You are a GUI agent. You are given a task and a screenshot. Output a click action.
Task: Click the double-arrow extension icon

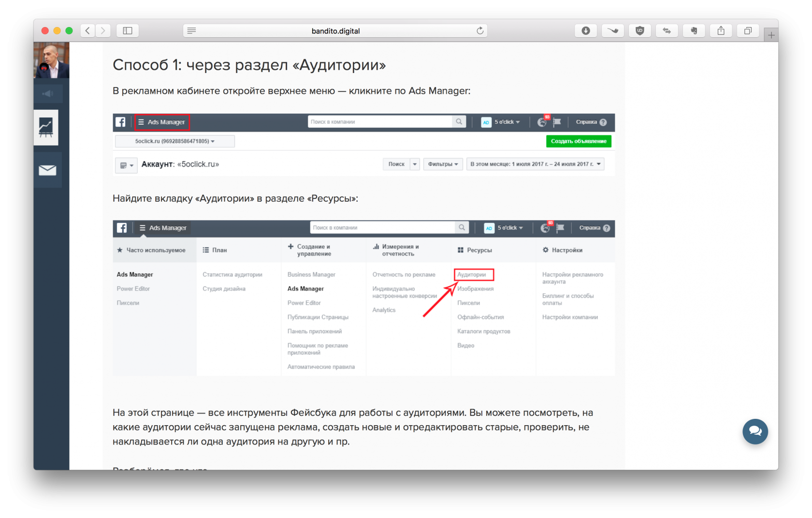coord(667,30)
